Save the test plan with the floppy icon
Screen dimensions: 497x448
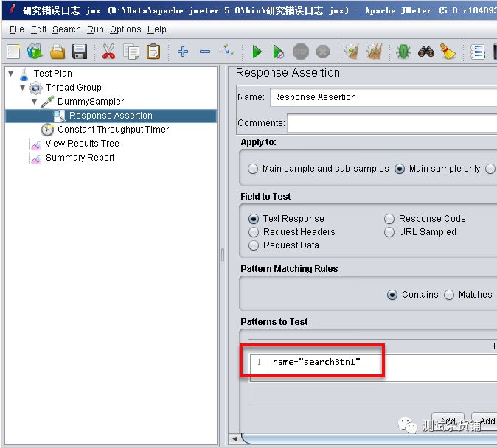coord(80,52)
